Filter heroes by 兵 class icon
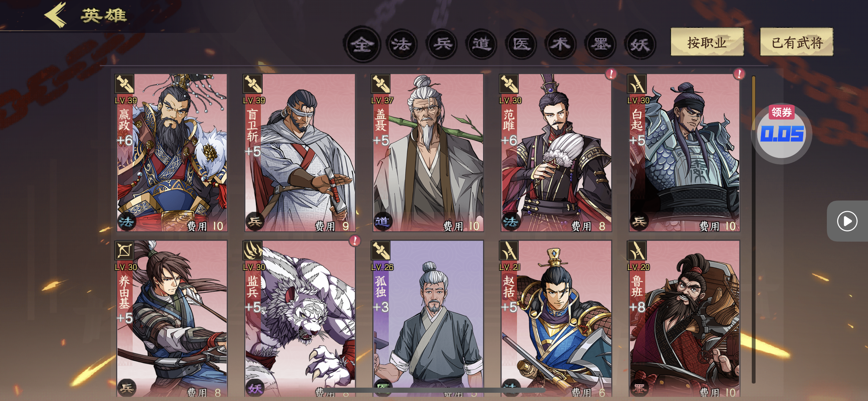The height and width of the screenshot is (401, 868). [x=442, y=44]
